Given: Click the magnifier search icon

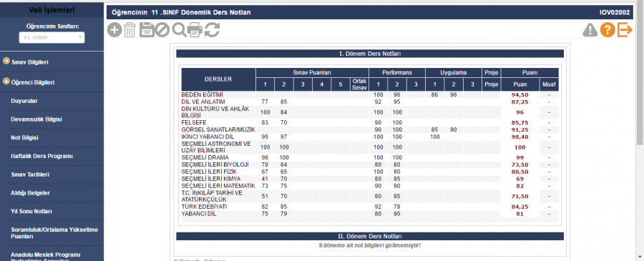Looking at the screenshot, I should point(179,30).
